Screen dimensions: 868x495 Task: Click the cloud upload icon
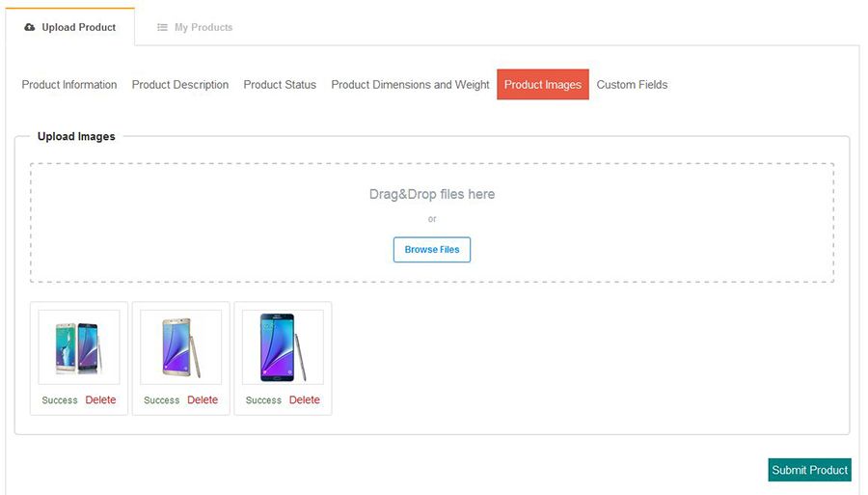[30, 28]
